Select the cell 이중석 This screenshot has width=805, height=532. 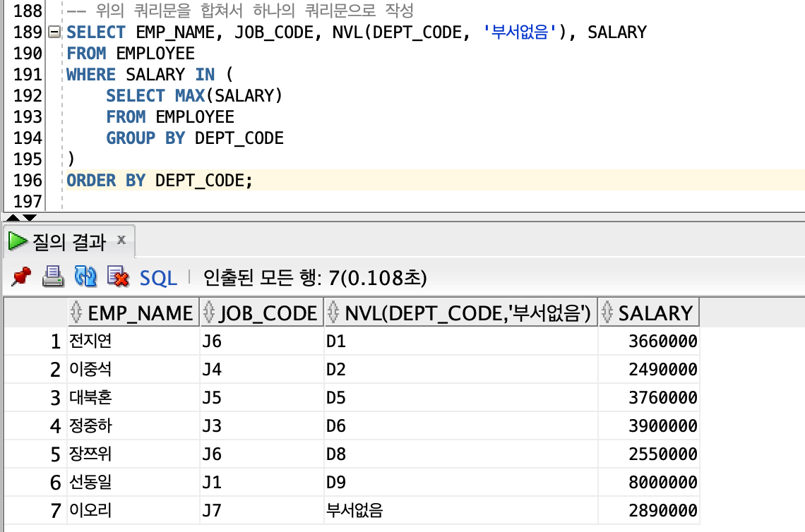133,369
